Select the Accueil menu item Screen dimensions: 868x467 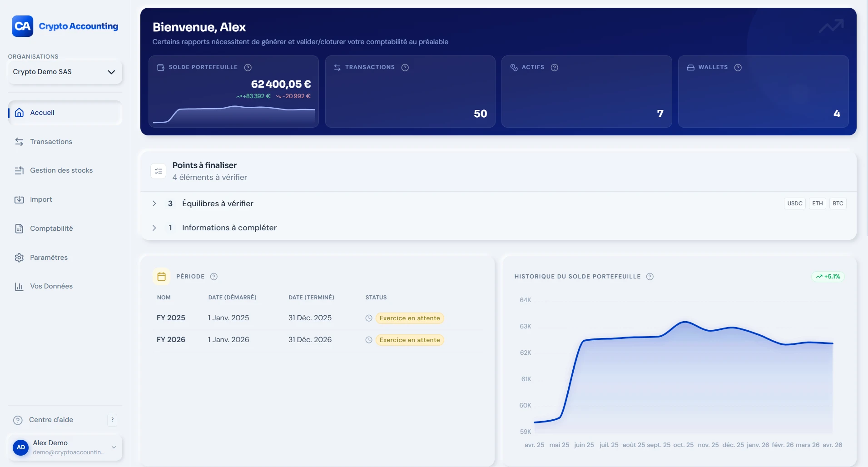coord(42,112)
